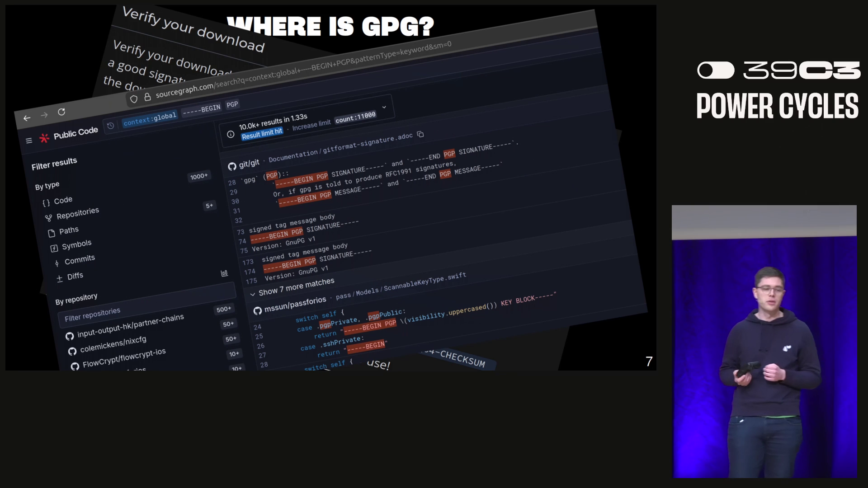Select Paths in the filter list
Screen dimensions: 868x488
68,230
